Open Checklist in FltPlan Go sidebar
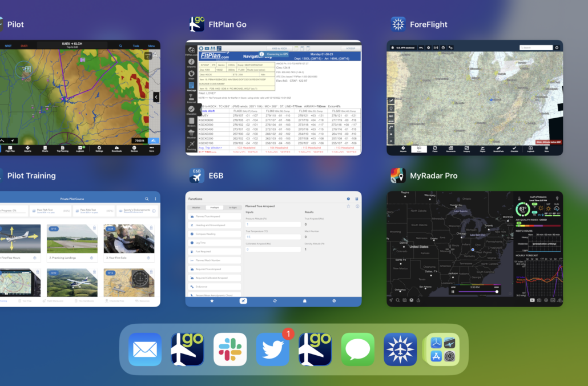588x386 pixels. (x=191, y=110)
